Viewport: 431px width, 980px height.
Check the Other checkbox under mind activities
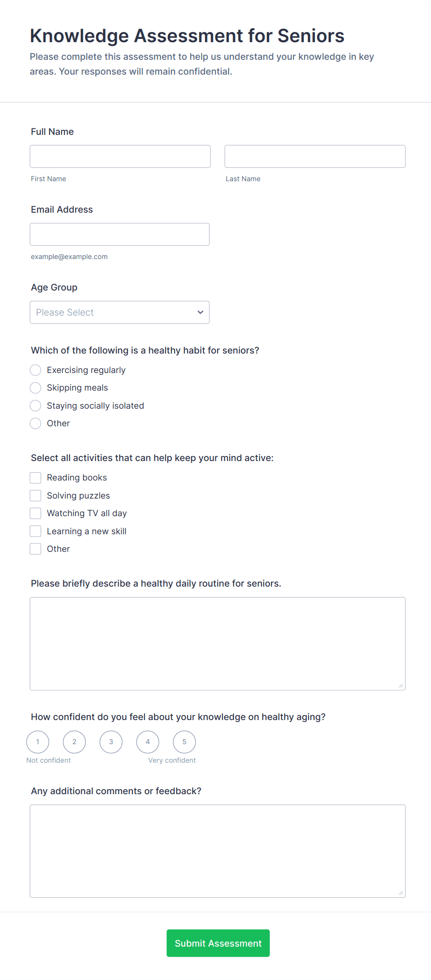[36, 549]
